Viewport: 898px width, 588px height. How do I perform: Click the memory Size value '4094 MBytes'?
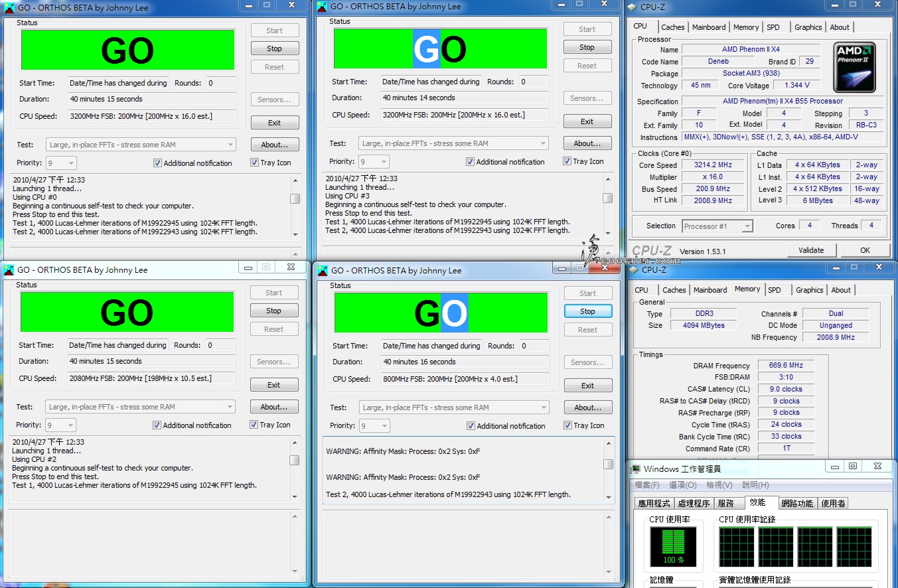[704, 326]
